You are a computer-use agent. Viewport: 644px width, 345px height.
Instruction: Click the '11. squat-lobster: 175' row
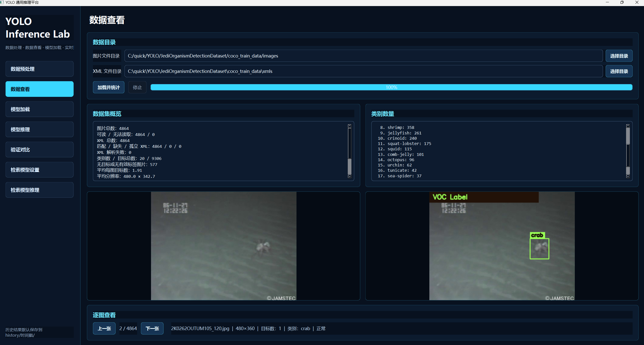404,143
